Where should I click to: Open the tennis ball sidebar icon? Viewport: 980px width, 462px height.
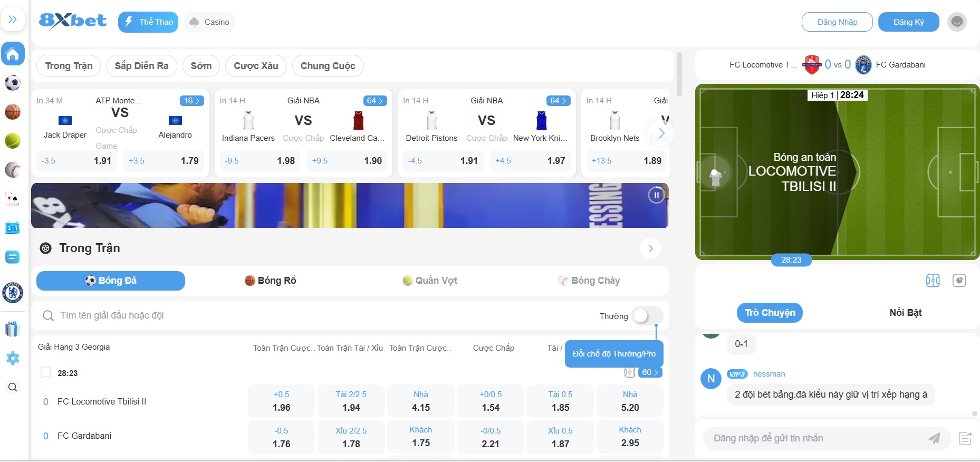(13, 141)
